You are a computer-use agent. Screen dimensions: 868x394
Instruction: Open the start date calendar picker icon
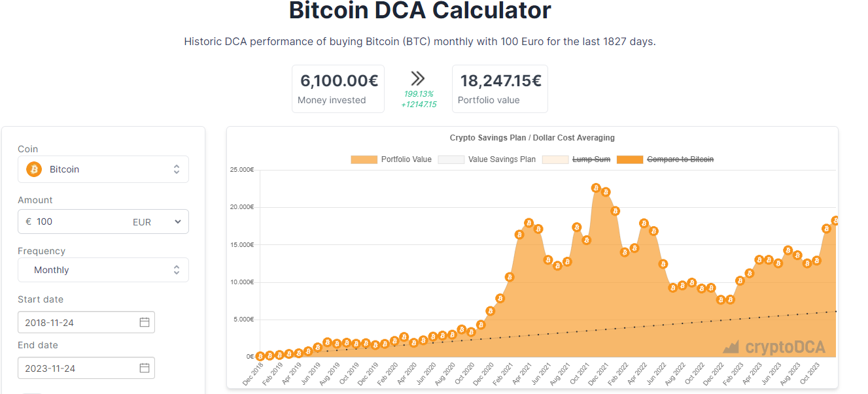(x=145, y=322)
